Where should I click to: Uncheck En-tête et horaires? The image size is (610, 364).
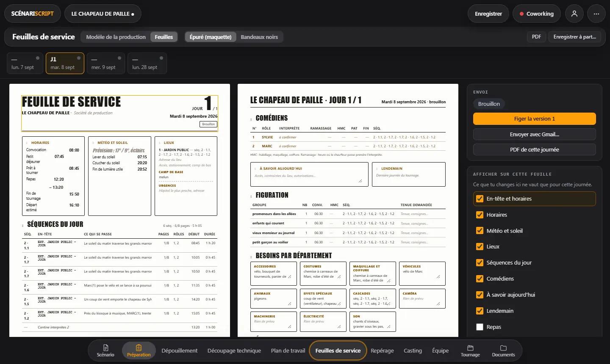point(480,199)
